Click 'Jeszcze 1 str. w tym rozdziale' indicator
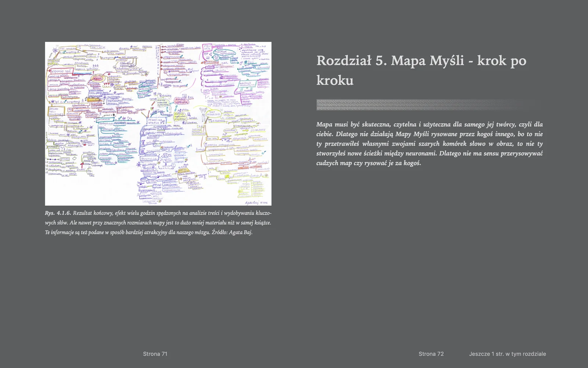 pyautogui.click(x=507, y=354)
